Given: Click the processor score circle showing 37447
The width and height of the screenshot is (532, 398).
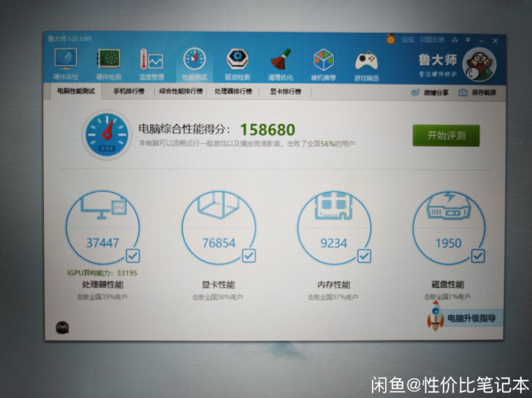Looking at the screenshot, I should click(102, 227).
